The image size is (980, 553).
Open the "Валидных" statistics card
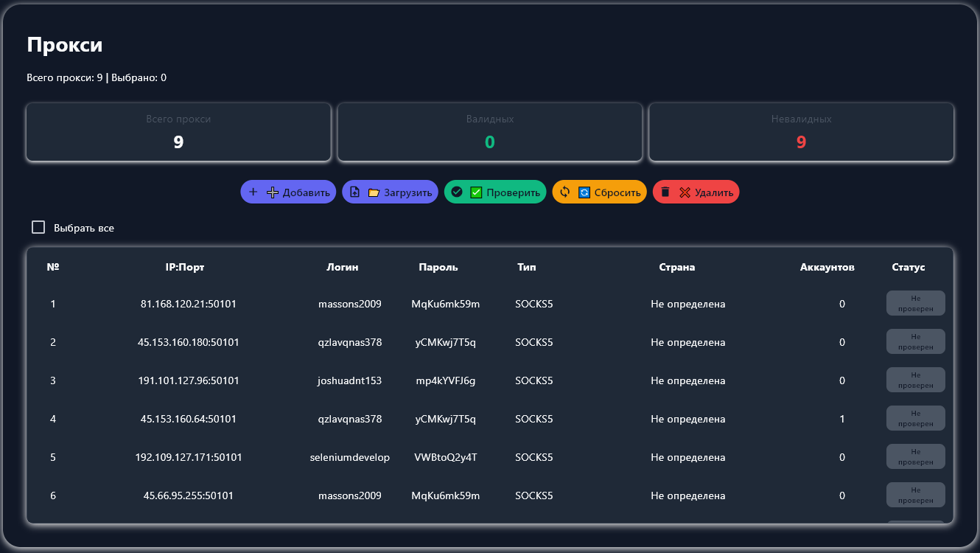489,132
